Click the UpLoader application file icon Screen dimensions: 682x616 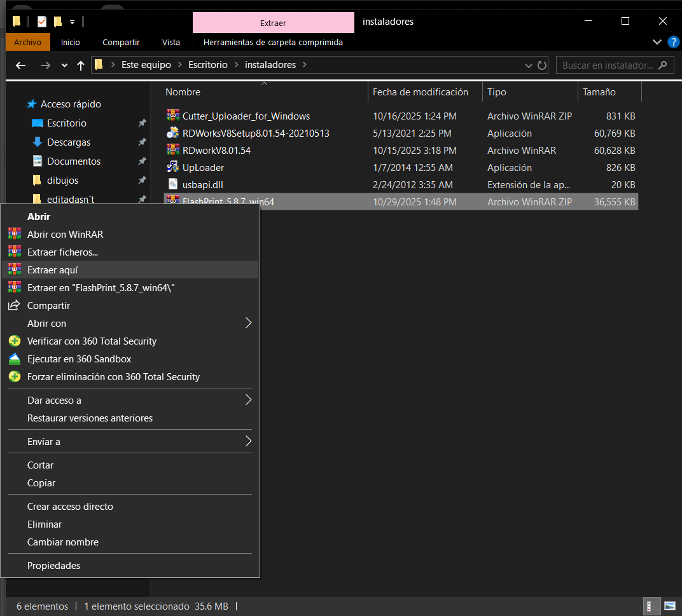tap(172, 168)
